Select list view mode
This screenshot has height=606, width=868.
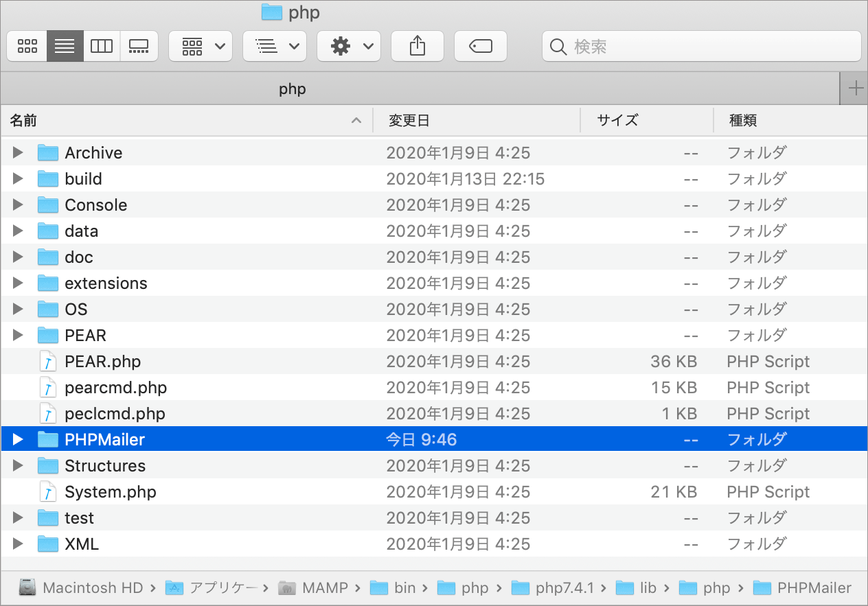[65, 46]
